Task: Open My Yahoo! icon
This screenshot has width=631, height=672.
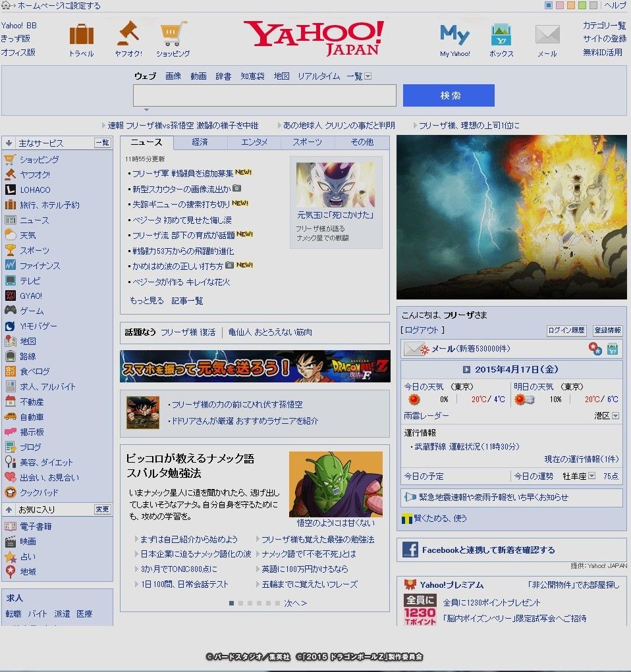Action: pos(454,35)
